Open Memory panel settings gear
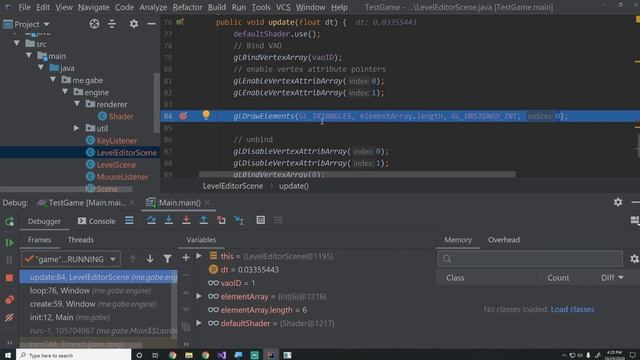Viewport: 640px width, 360px height. (x=634, y=259)
